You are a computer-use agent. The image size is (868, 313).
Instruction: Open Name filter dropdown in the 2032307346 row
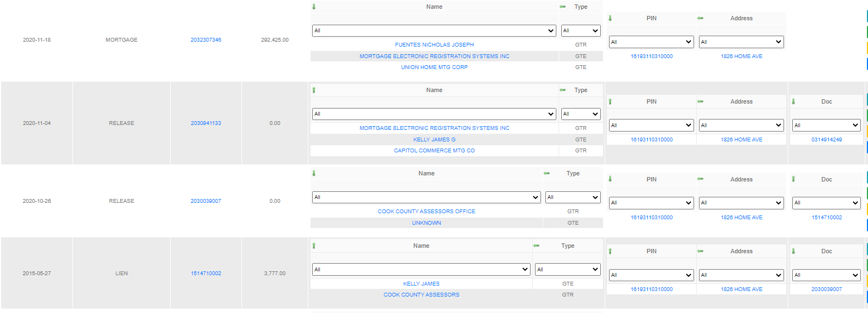pyautogui.click(x=434, y=31)
